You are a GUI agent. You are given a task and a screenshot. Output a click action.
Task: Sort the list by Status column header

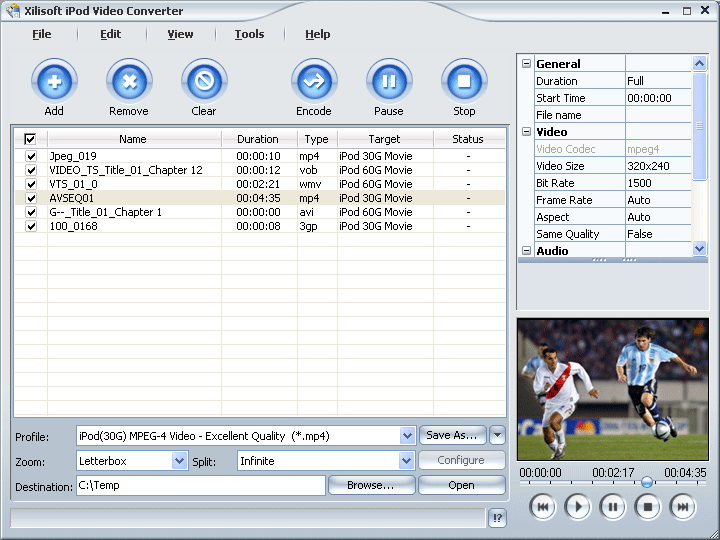pos(468,139)
